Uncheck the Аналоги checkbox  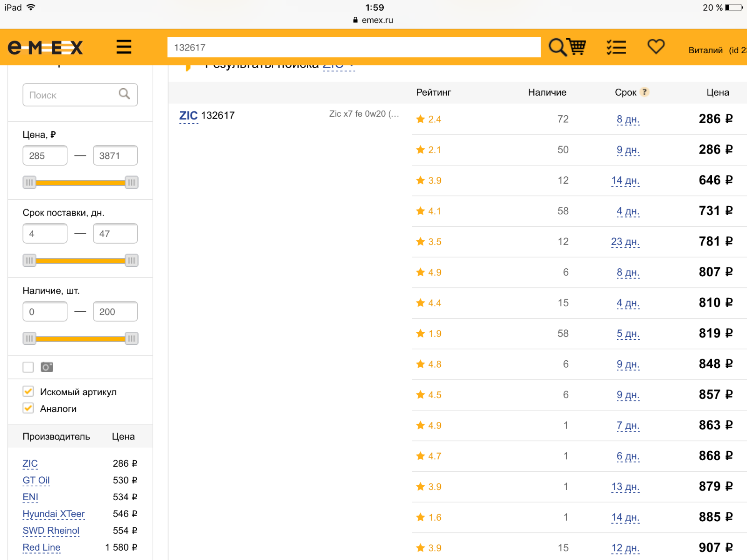point(28,408)
